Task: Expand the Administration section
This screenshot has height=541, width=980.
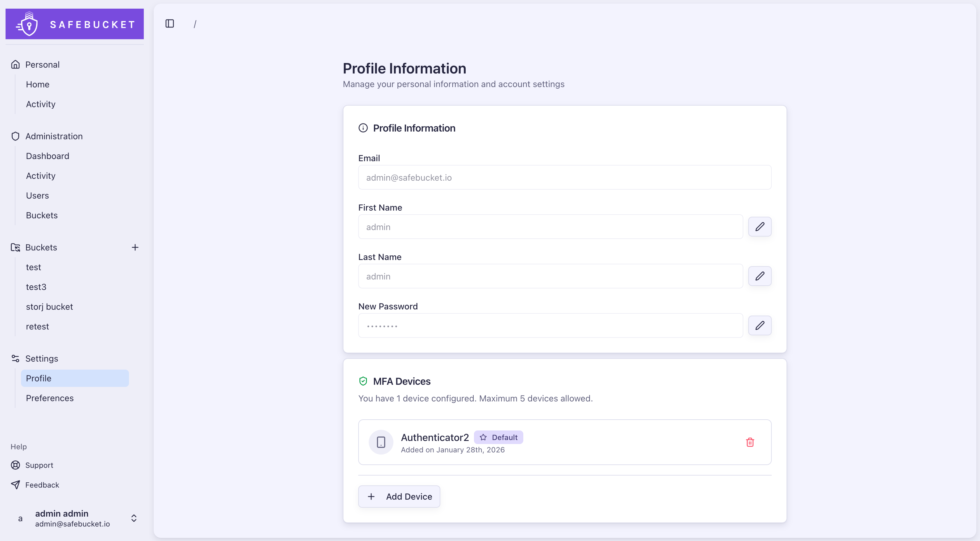Action: [54, 136]
